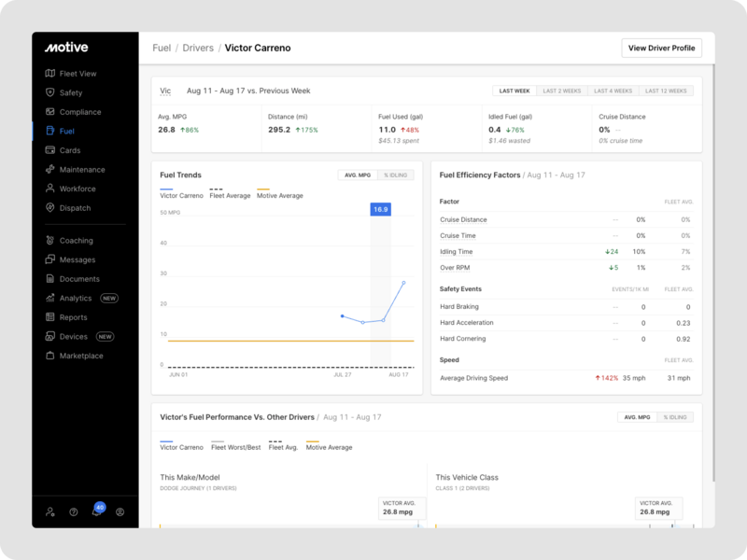Screen dimensions: 747x560
Task: Open the Maintenance section icon
Action: [x=50, y=170]
